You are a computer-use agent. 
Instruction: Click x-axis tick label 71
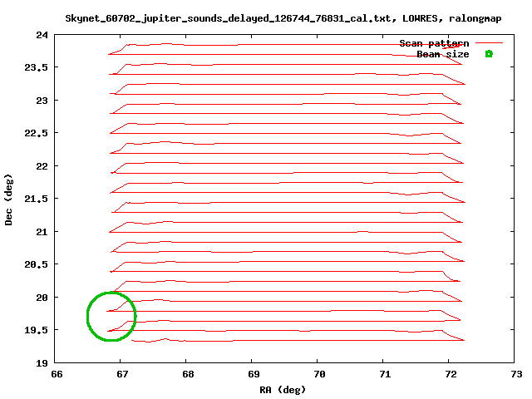pyautogui.click(x=385, y=374)
